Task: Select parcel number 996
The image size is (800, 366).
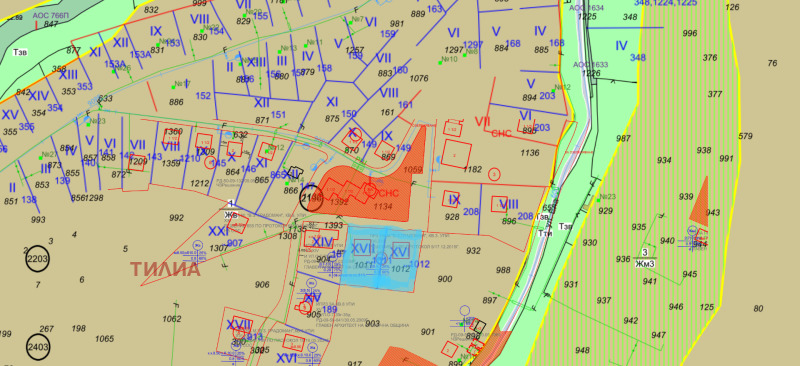Action: coord(690,33)
